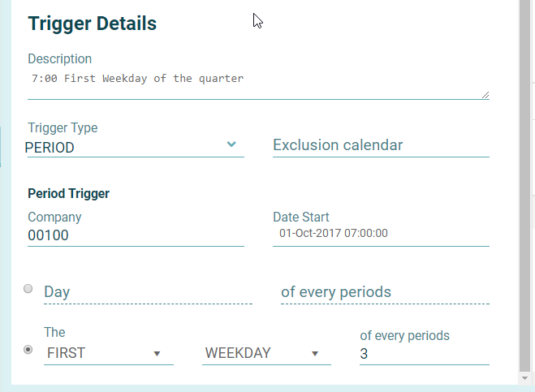The image size is (535, 392).
Task: Click the Exclusion calendar field
Action: pyautogui.click(x=380, y=145)
